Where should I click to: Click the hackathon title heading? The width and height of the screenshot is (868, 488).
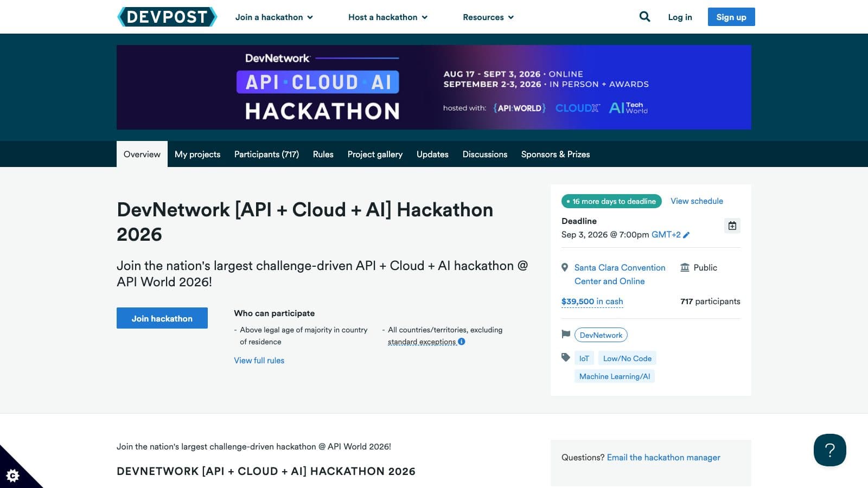[305, 222]
